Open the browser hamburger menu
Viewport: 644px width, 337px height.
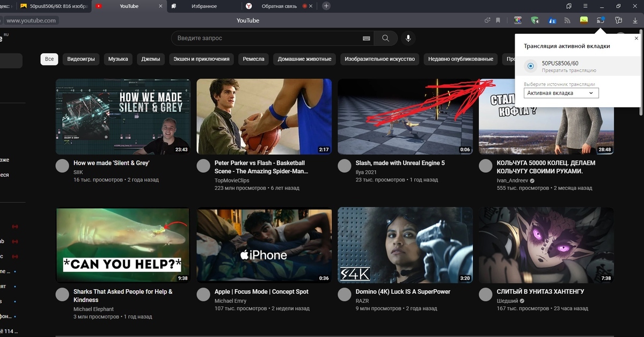(x=584, y=6)
